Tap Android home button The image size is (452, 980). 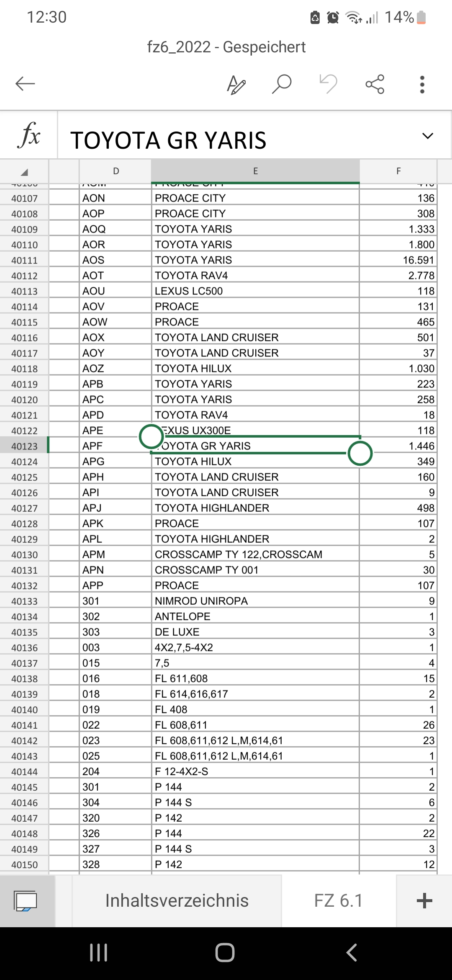(x=225, y=953)
